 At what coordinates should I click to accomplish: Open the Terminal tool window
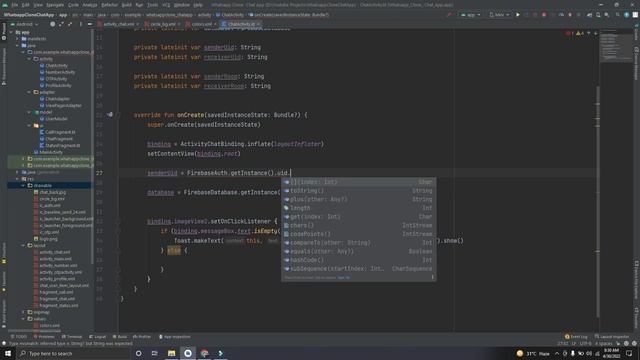pos(72,337)
